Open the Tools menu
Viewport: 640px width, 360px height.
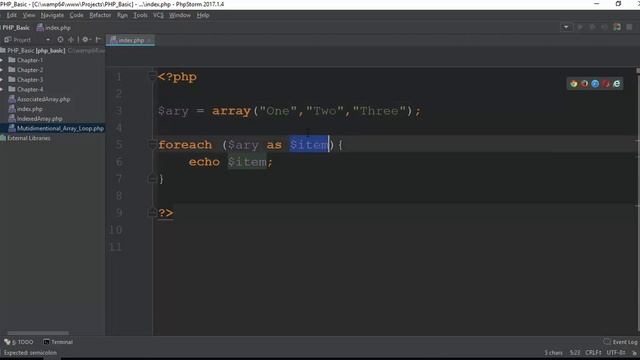click(140, 15)
